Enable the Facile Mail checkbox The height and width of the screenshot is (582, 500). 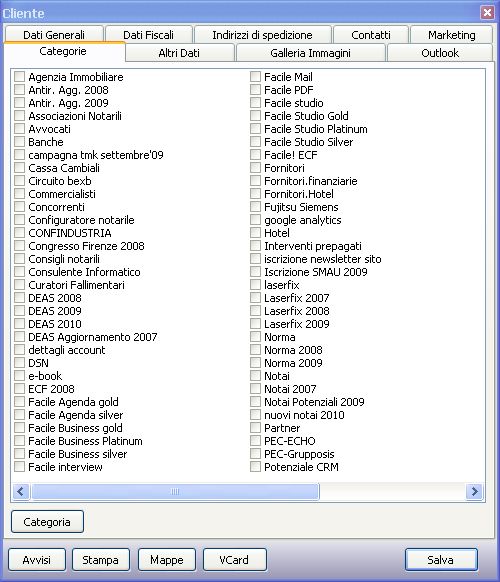pyautogui.click(x=255, y=77)
